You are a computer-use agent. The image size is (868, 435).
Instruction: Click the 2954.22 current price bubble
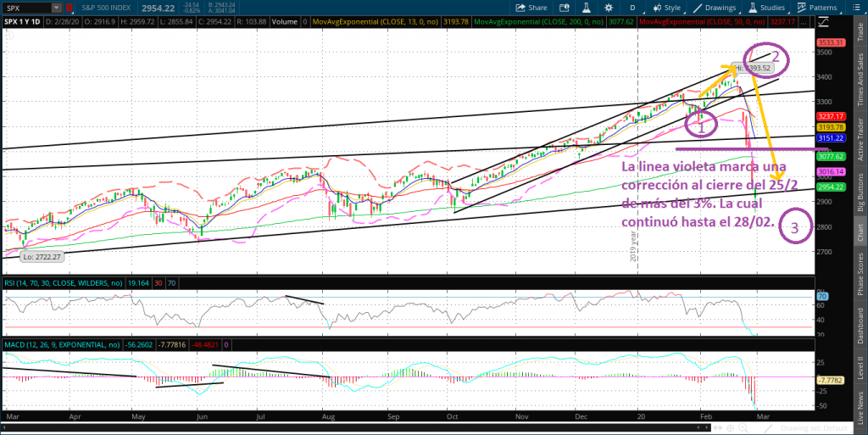click(x=829, y=187)
